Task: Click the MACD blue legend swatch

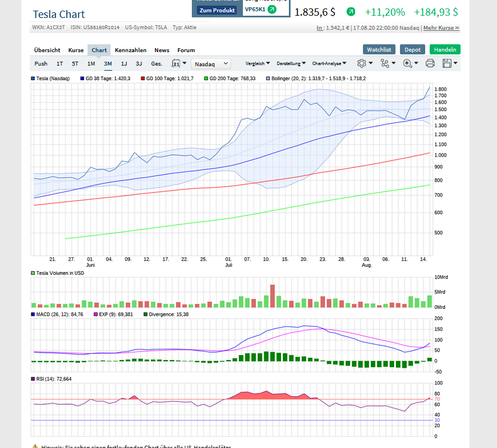Action: tap(33, 315)
